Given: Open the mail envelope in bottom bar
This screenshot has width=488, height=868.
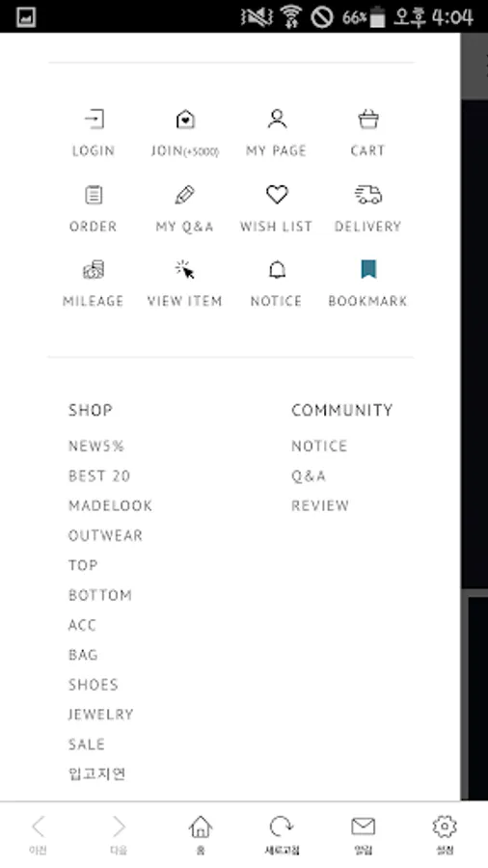Looking at the screenshot, I should [364, 834].
